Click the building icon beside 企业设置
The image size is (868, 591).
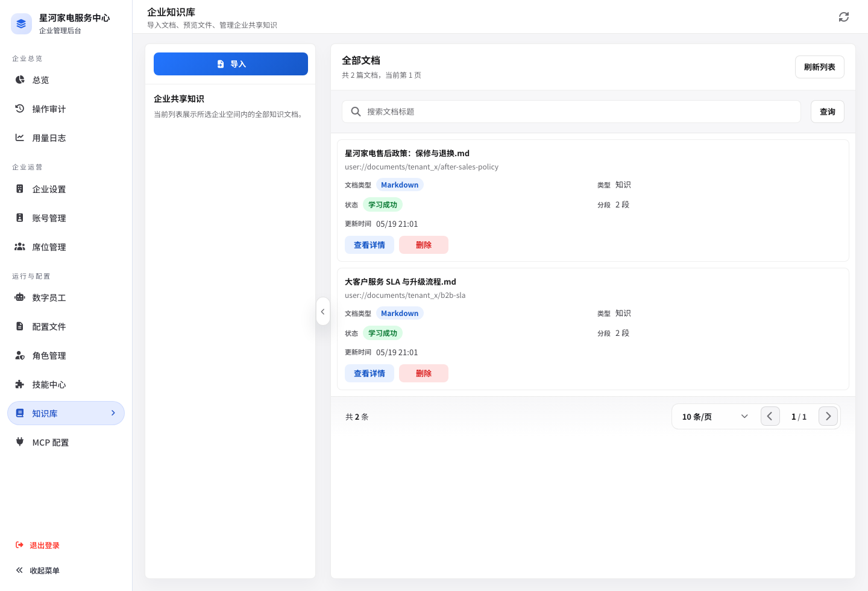pyautogui.click(x=20, y=189)
